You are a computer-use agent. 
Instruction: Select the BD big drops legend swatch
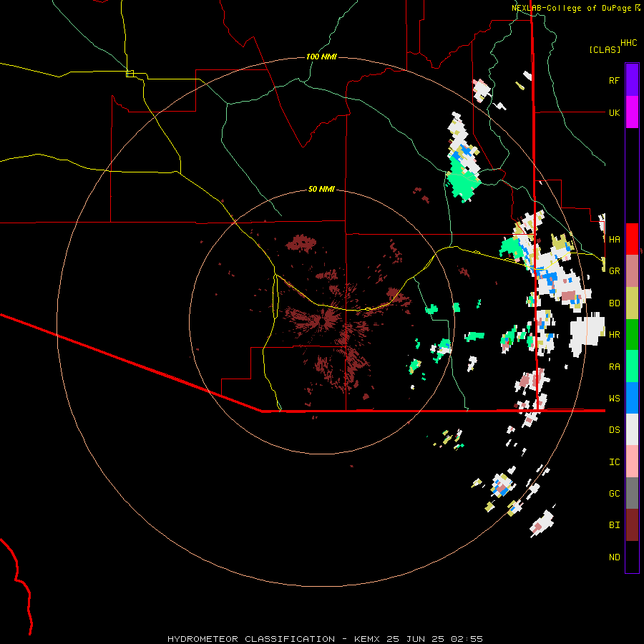point(632,303)
